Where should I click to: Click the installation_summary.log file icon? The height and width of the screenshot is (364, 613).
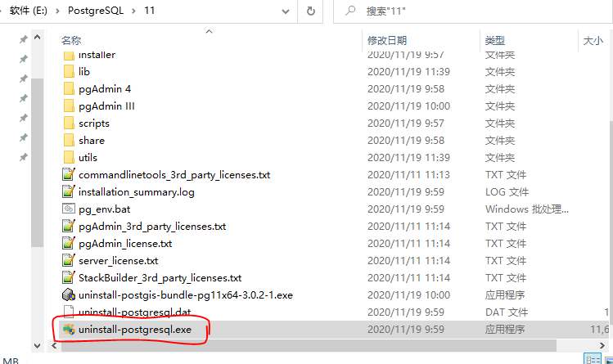tap(69, 191)
